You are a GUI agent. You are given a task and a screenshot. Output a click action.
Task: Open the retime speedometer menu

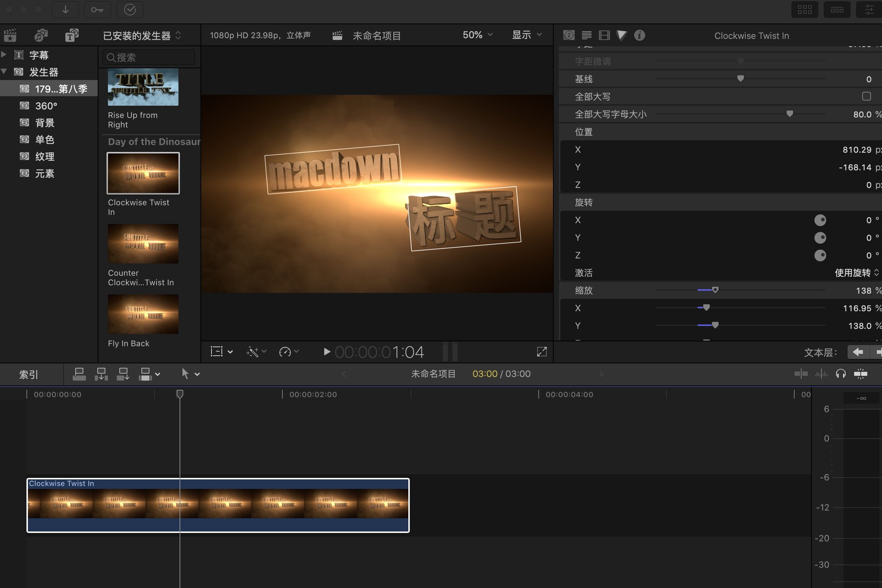[x=289, y=352]
